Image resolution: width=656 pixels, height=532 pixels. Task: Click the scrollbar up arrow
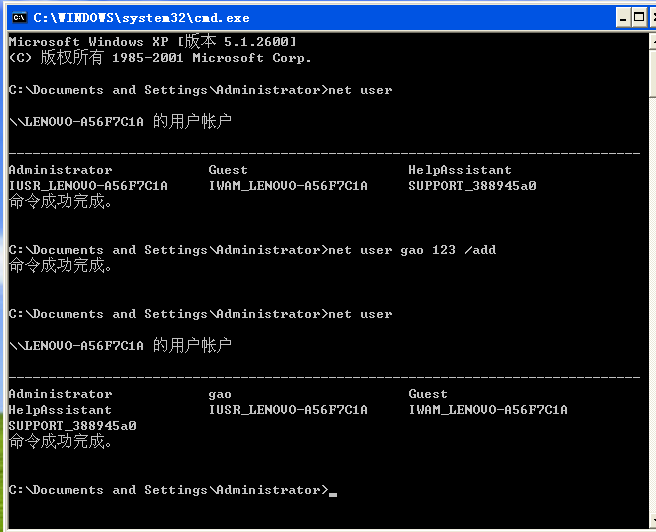coord(653,42)
